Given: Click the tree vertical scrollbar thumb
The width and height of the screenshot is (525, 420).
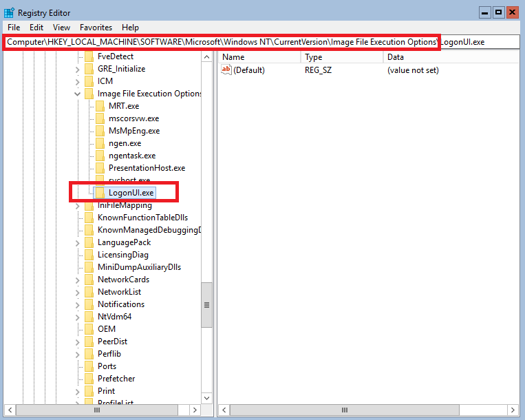Looking at the screenshot, I should pyautogui.click(x=206, y=305).
